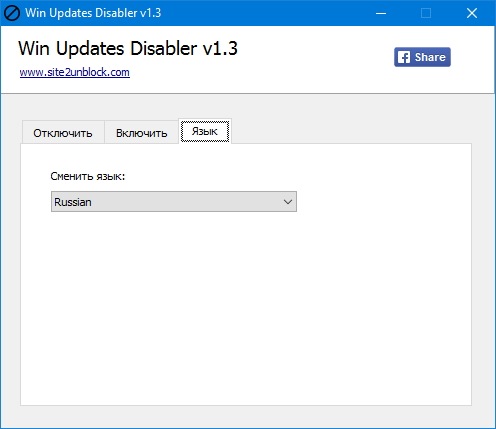Click the Facebook 'f' logo on Share
The height and width of the screenshot is (429, 496).
404,57
